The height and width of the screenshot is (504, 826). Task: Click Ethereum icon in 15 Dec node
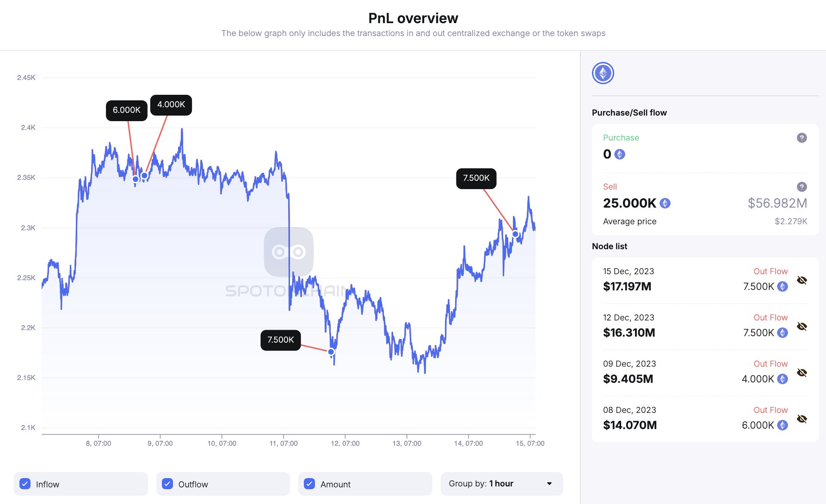point(782,287)
